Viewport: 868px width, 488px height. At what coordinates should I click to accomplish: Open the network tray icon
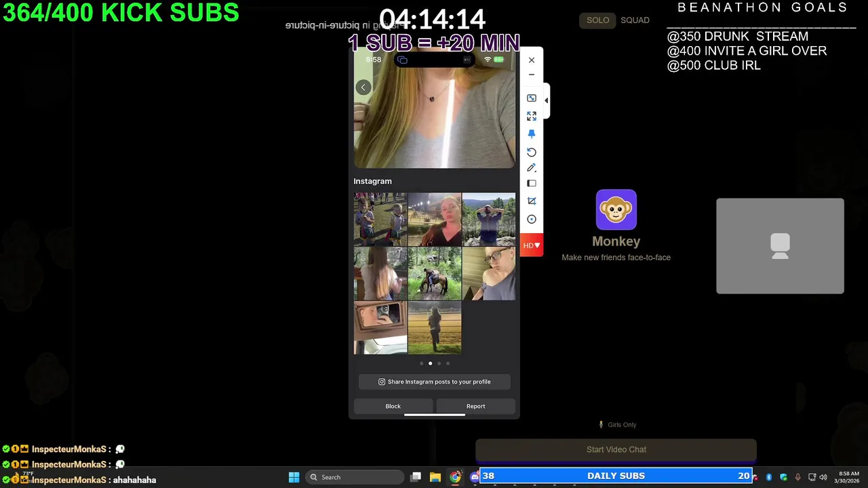coord(812,477)
